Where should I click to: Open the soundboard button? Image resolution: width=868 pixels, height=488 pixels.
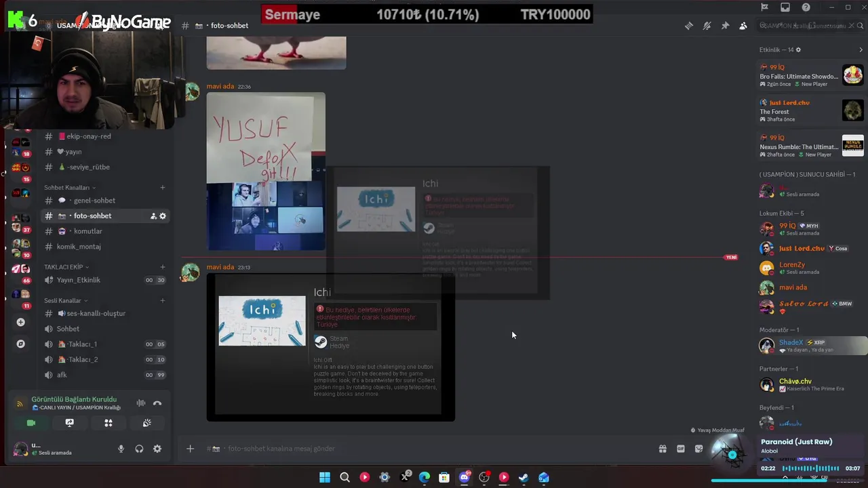146,423
